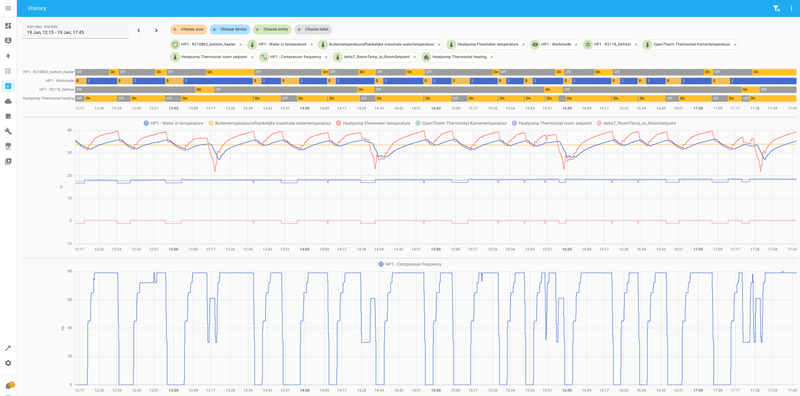Remove HP1 - R2108b2_bottom_heater entity chip
Screen dimensions: 800x396
(241, 44)
